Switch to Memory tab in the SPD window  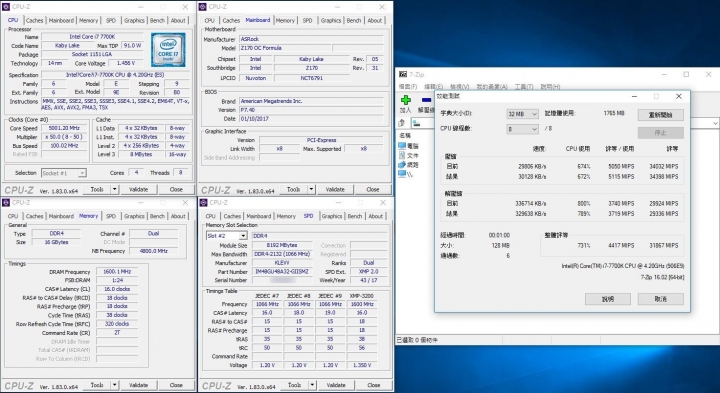pos(286,216)
